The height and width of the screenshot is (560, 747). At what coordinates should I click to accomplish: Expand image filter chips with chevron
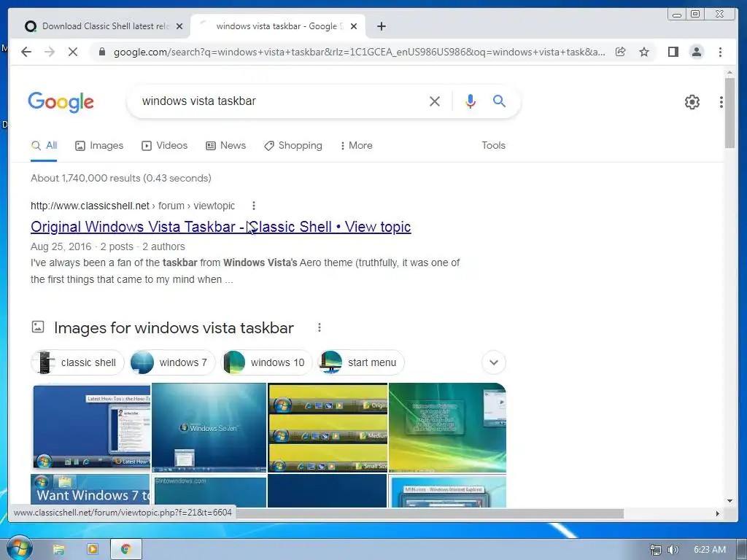(x=494, y=362)
